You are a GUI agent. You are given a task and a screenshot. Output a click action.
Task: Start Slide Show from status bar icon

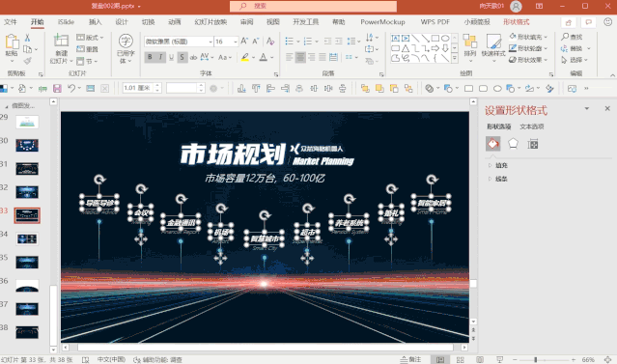[500, 360]
